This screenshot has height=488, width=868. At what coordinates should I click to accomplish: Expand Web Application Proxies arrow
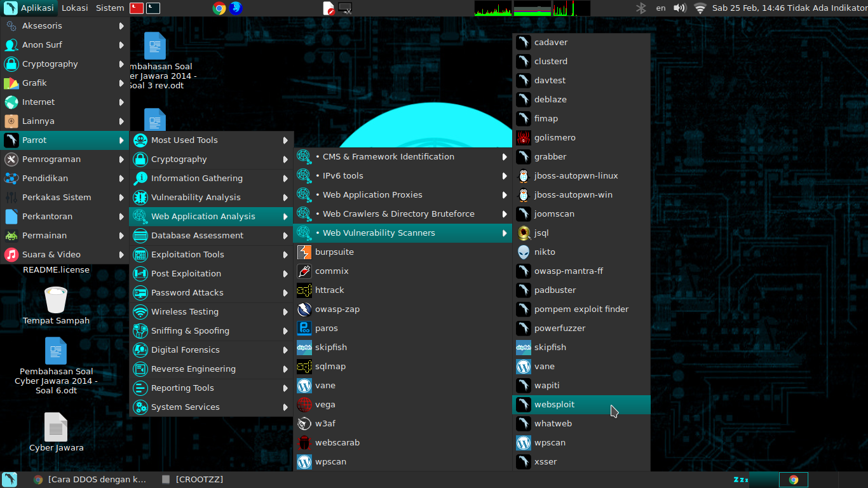[x=505, y=195]
